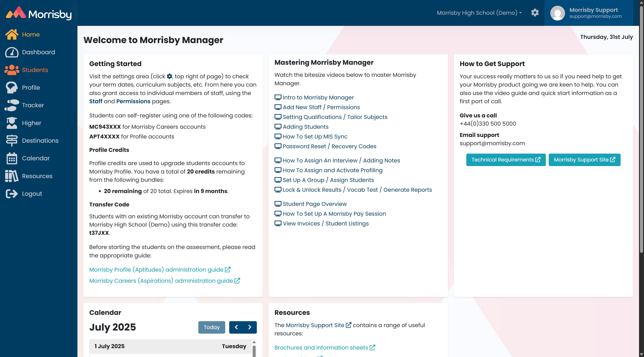Select Resources in the sidebar menu
The height and width of the screenshot is (357, 644).
tap(37, 176)
